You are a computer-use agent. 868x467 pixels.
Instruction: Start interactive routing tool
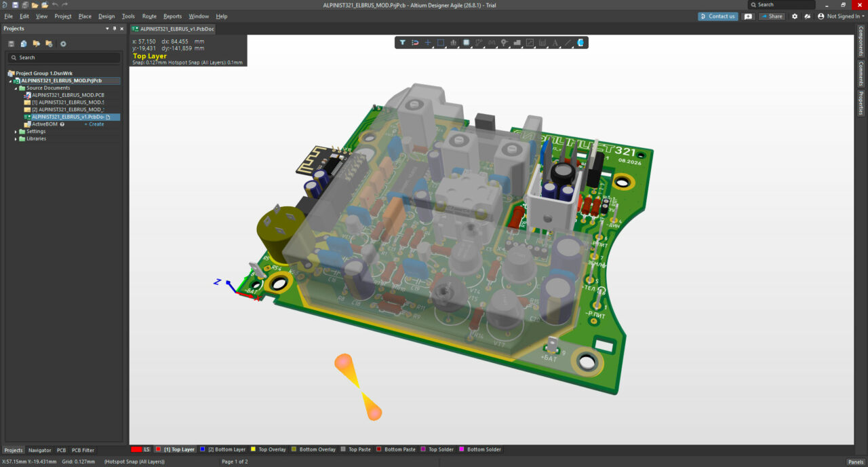(479, 42)
